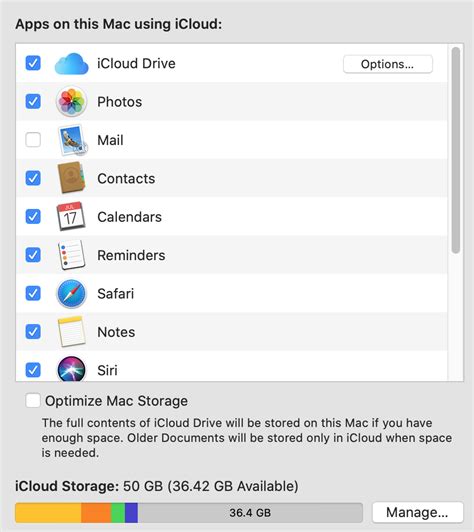Click the blue segment of storage bar
This screenshot has height=532, width=474.
coord(131,513)
